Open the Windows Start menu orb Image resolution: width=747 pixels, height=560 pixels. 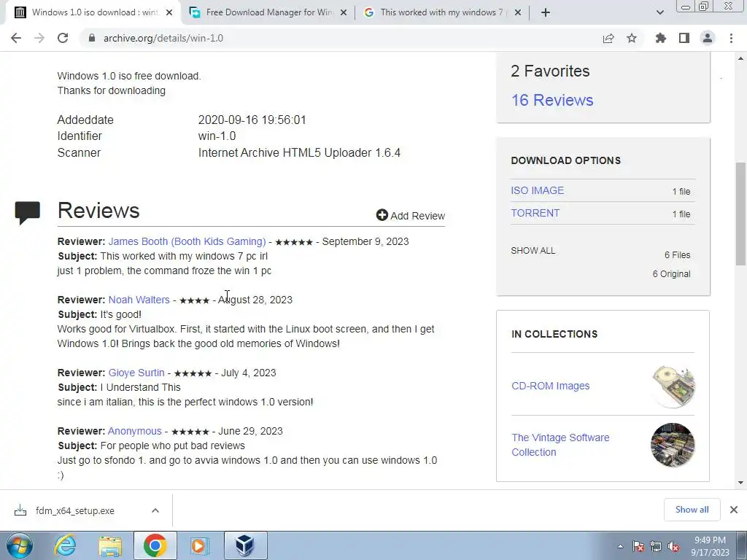click(x=19, y=545)
